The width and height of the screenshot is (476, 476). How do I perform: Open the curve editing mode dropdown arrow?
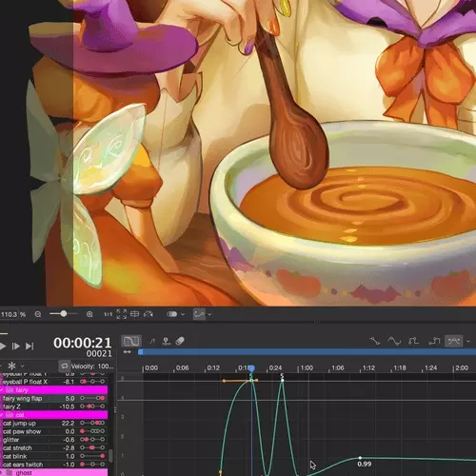tap(468, 342)
